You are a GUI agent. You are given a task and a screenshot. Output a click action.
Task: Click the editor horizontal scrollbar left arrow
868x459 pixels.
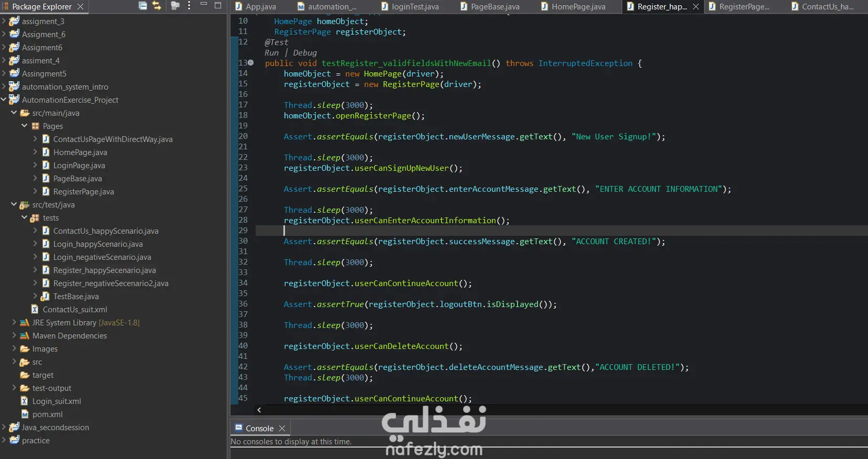(x=259, y=410)
